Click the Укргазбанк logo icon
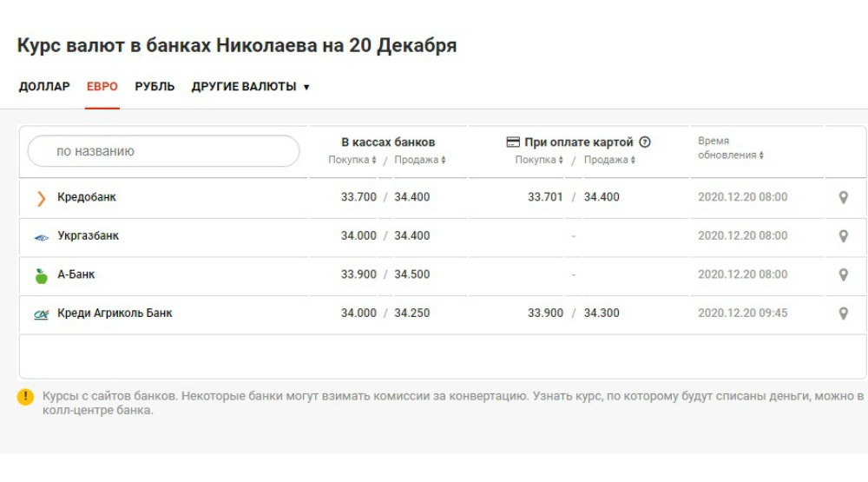Image resolution: width=868 pixels, height=482 pixels. (41, 237)
